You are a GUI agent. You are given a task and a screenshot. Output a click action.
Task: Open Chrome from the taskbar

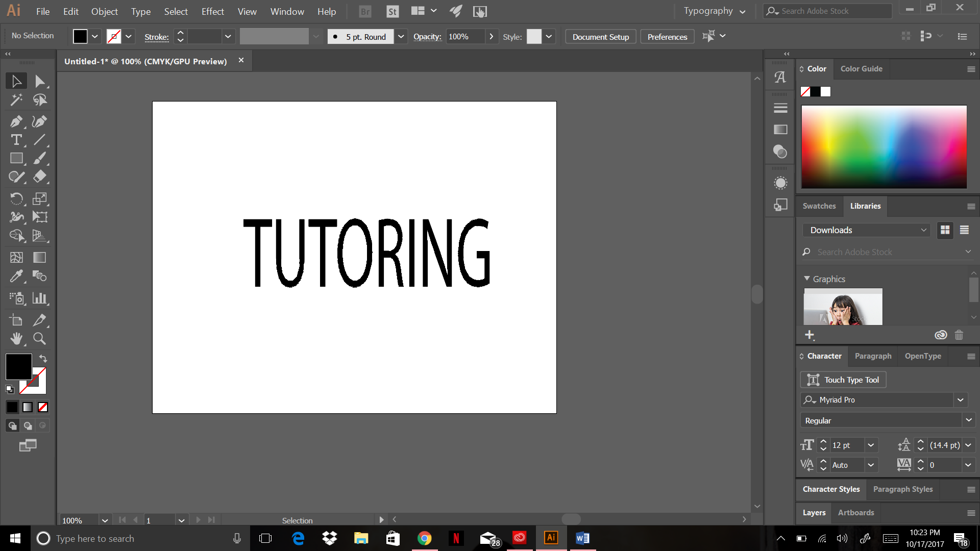[424, 538]
